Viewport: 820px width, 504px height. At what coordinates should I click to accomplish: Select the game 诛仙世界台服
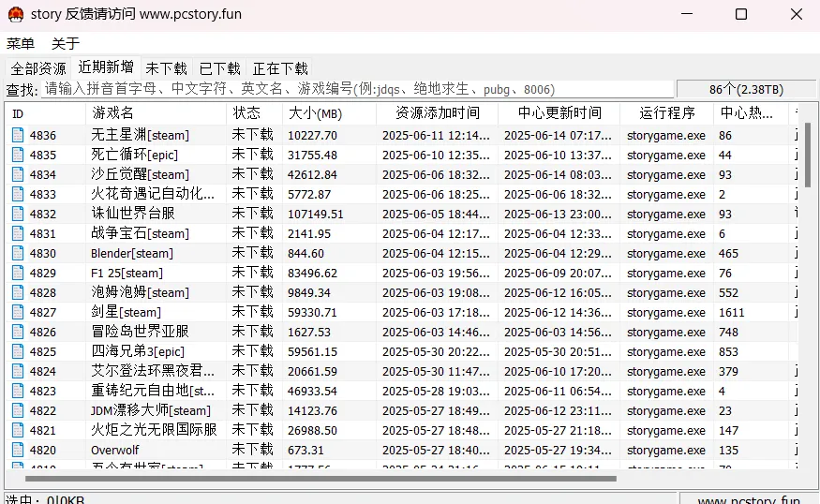tap(133, 214)
